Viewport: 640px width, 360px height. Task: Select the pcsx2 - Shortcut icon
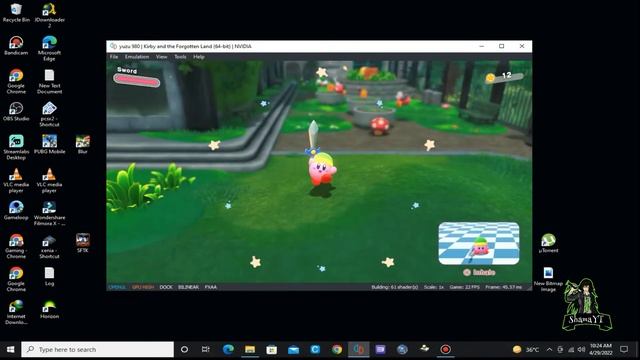click(x=49, y=114)
